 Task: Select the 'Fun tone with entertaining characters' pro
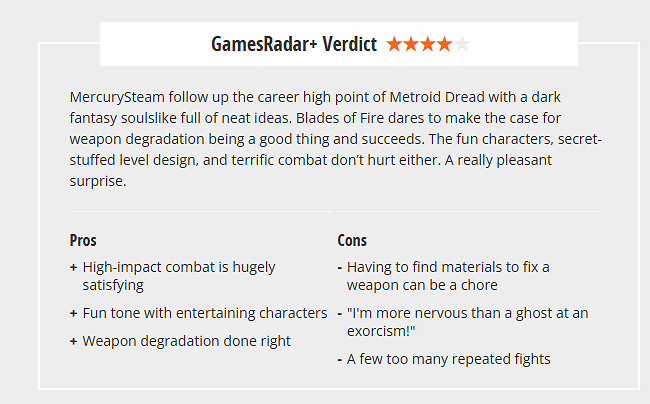point(205,313)
